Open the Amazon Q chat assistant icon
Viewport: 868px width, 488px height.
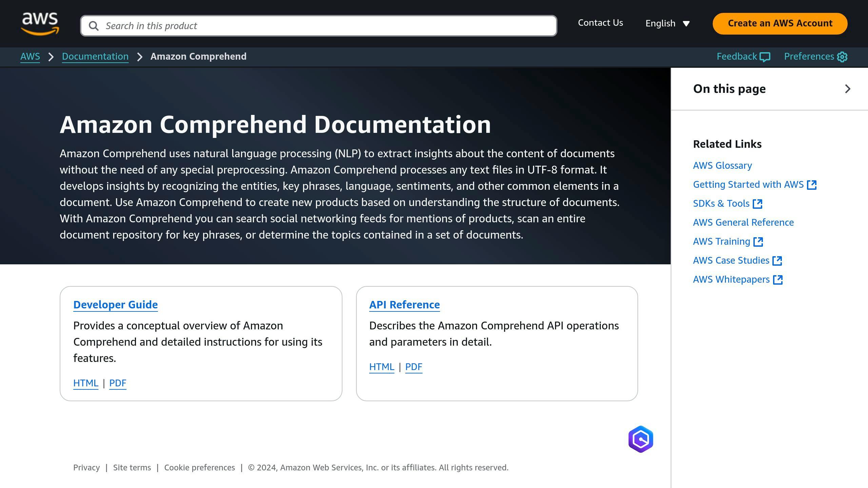pyautogui.click(x=640, y=439)
